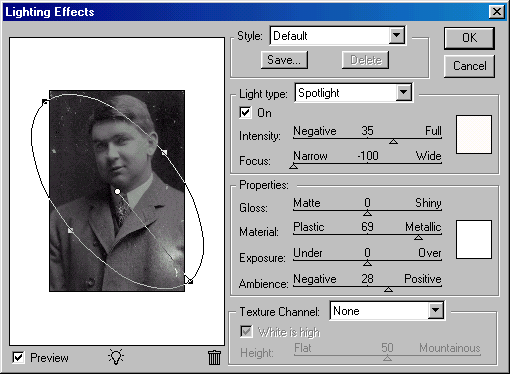Click the Full label on the Intensity slider

tap(433, 131)
